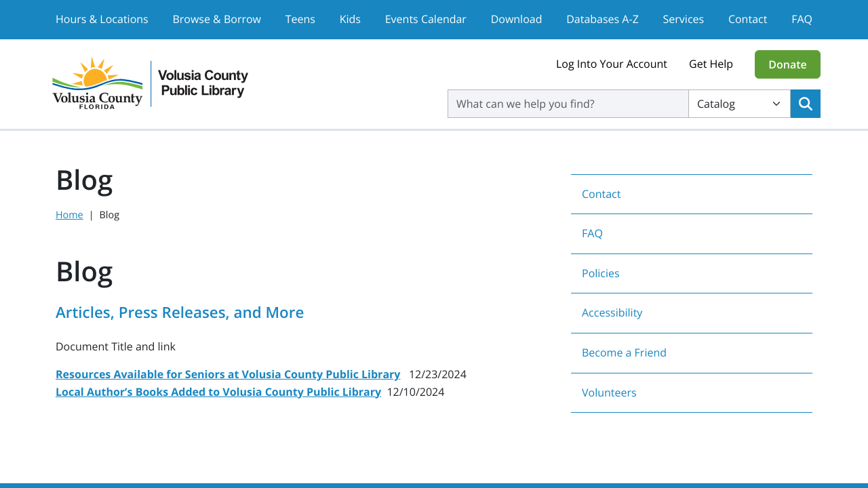Select the Teens navigation item
The height and width of the screenshot is (488, 868).
coord(300,19)
